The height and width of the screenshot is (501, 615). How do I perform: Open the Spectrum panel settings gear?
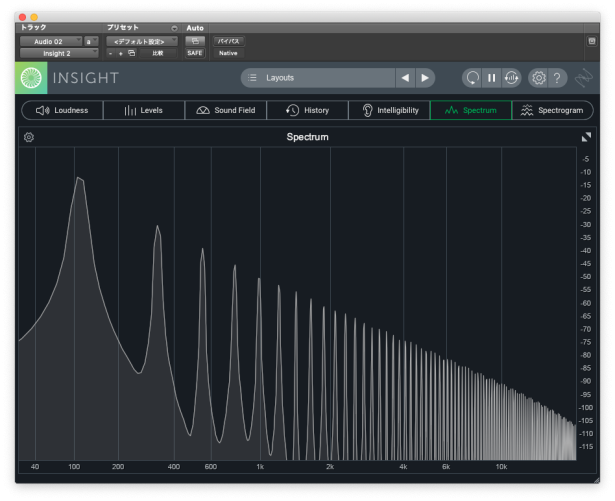click(29, 137)
